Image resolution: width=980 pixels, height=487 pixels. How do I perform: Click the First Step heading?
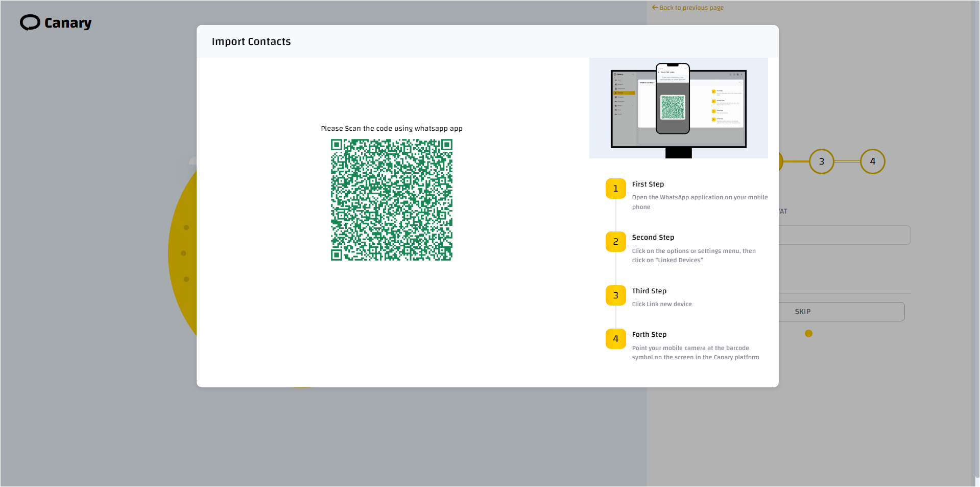pos(648,184)
